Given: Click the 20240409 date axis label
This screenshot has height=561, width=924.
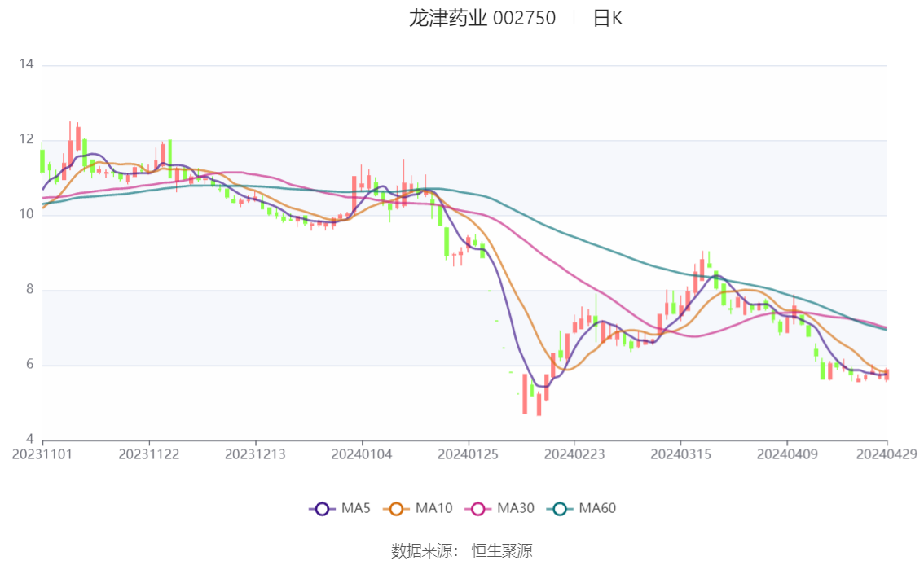Looking at the screenshot, I should [787, 454].
